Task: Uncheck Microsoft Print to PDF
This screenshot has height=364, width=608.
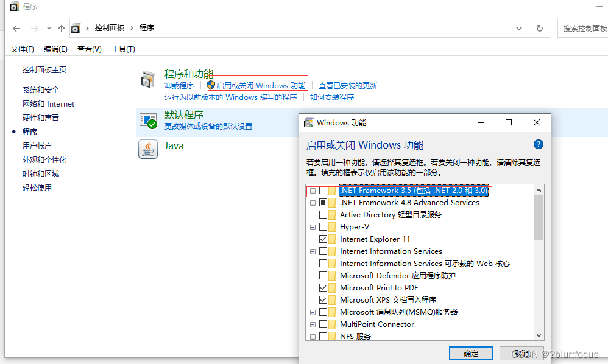Action: tap(323, 288)
